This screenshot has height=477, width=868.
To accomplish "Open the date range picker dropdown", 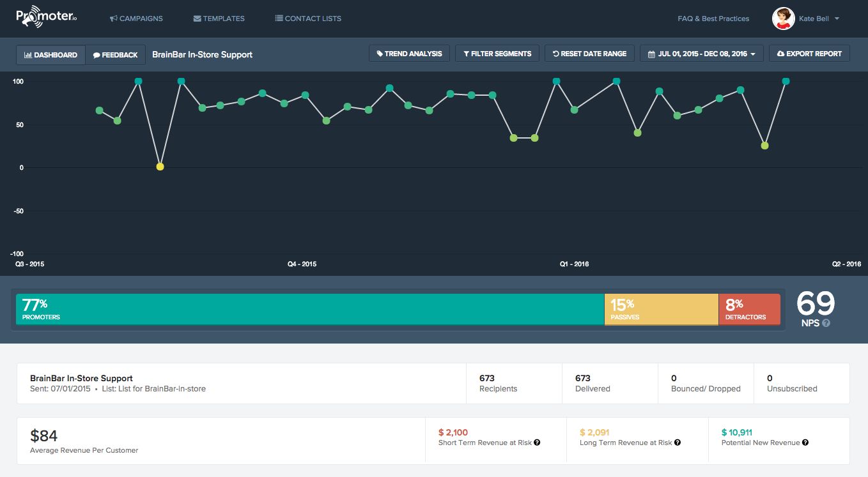I will coord(701,54).
